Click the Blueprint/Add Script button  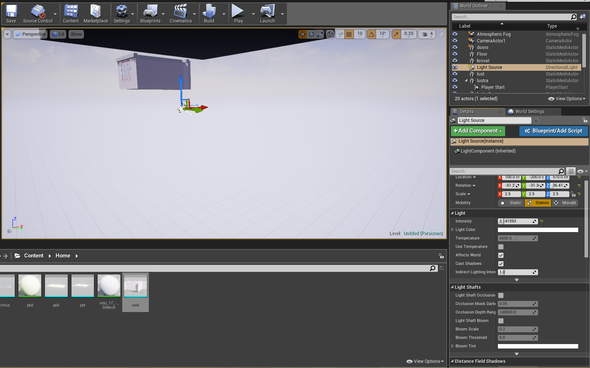tap(554, 131)
